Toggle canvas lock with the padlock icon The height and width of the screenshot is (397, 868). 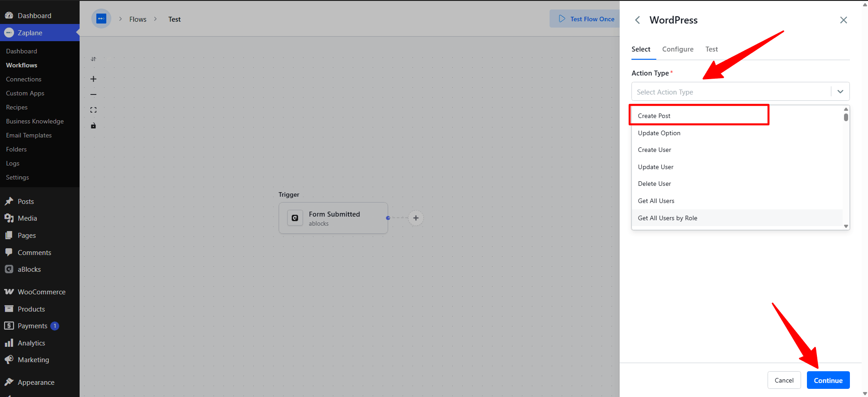(94, 126)
